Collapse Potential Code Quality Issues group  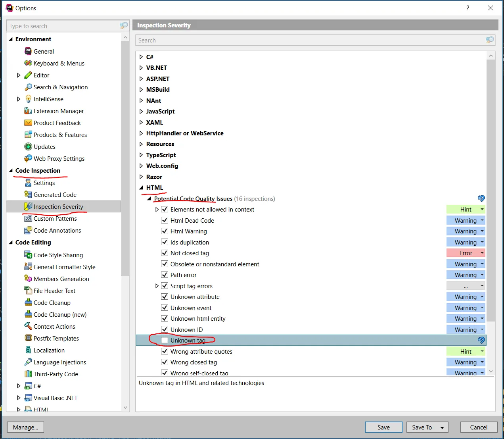point(149,198)
